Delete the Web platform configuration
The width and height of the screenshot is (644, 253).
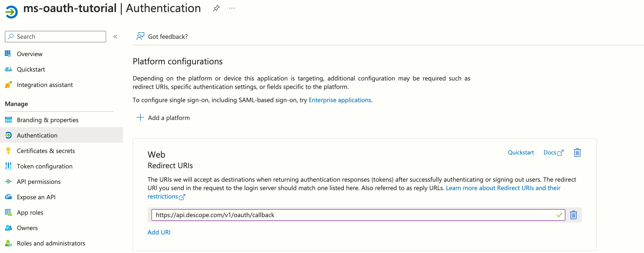(x=577, y=153)
